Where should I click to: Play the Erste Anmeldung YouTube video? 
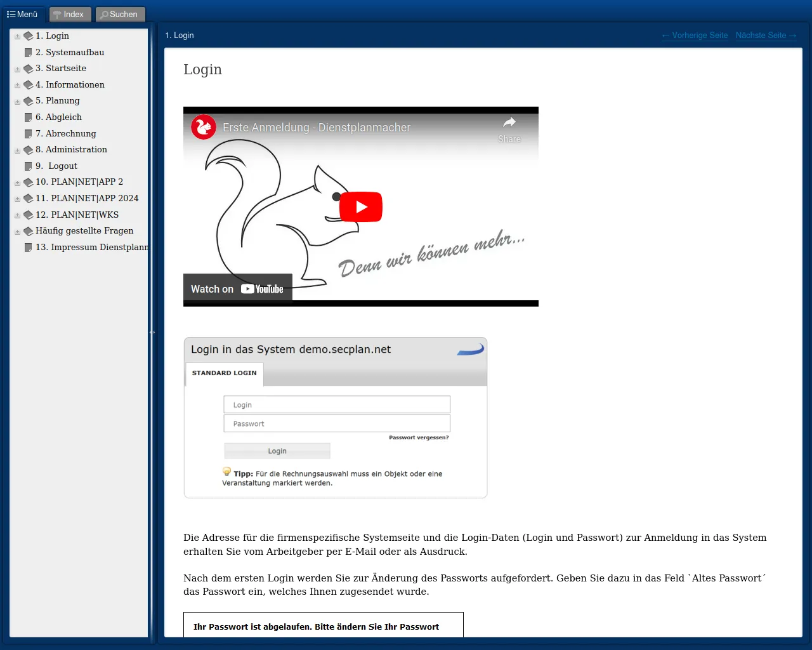[x=360, y=207]
